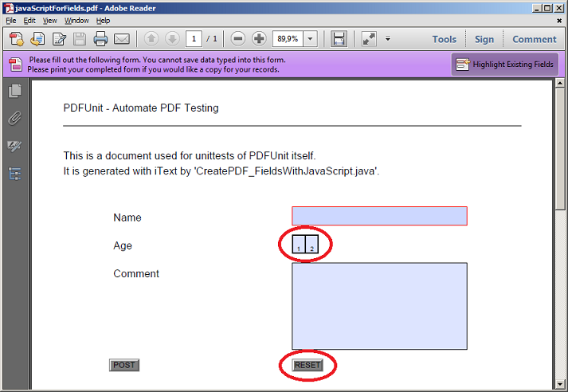
Task: Click the Print file toolbar icon
Action: click(x=100, y=39)
